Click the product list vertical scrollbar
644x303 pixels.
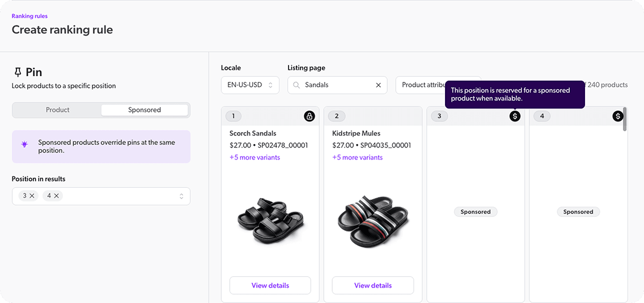625,119
